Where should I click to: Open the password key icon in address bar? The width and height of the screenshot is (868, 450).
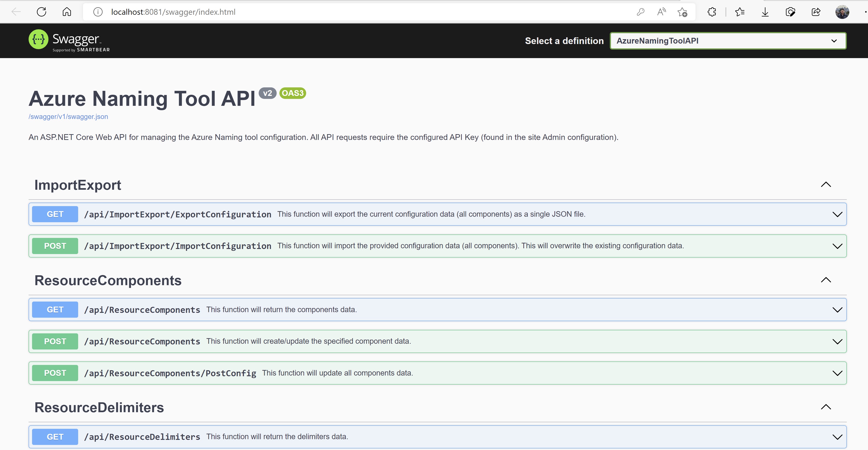pos(640,12)
